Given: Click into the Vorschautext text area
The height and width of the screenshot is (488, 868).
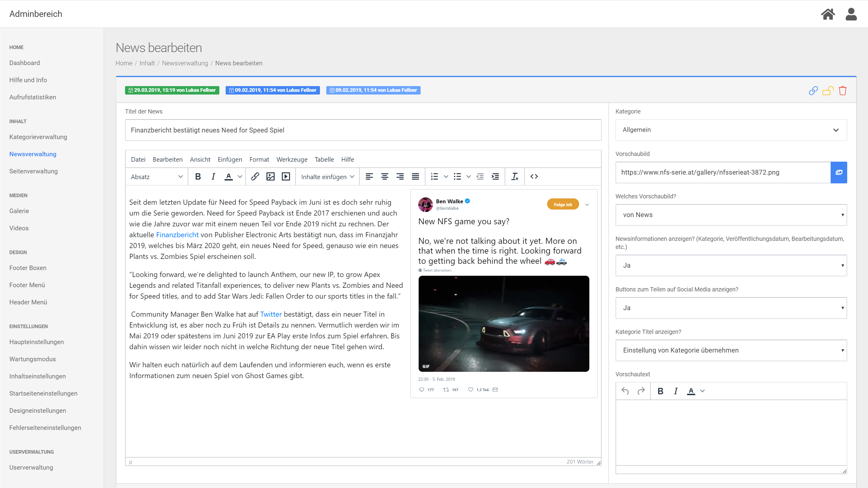Looking at the screenshot, I should pyautogui.click(x=731, y=432).
